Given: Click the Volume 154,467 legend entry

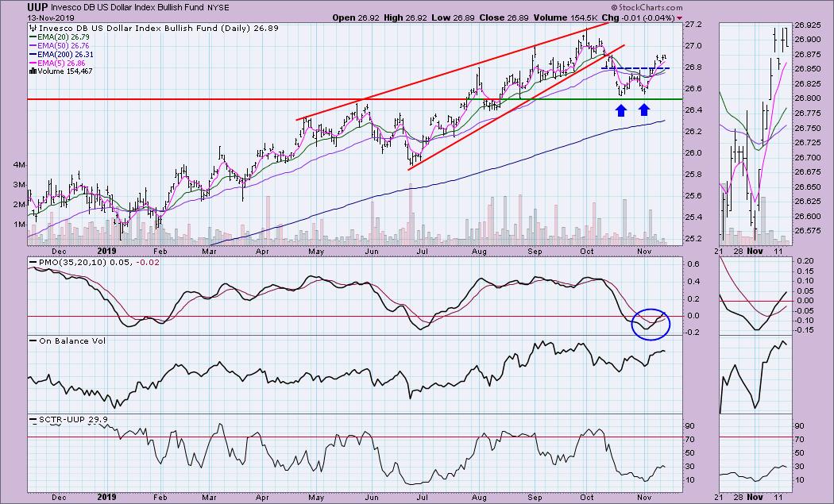Looking at the screenshot, I should (x=64, y=71).
